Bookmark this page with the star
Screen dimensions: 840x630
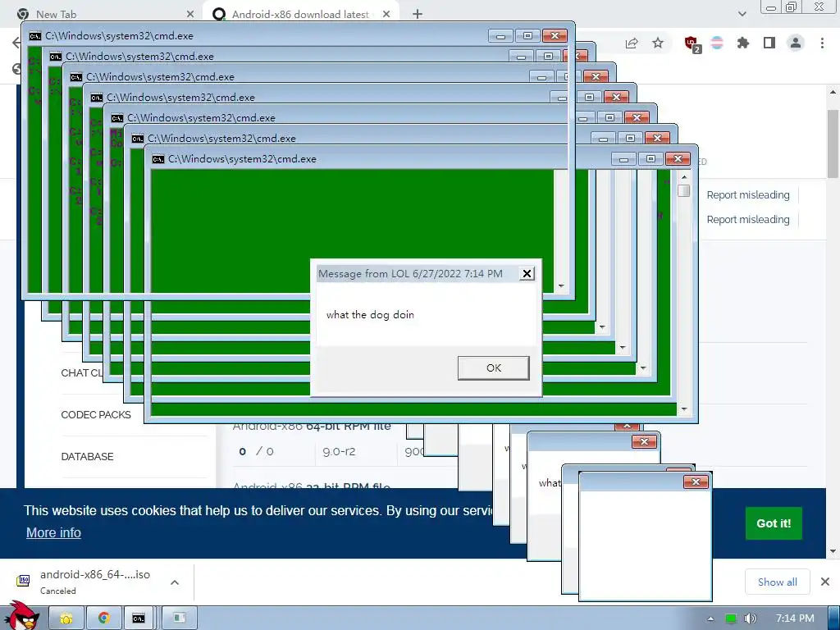point(658,43)
